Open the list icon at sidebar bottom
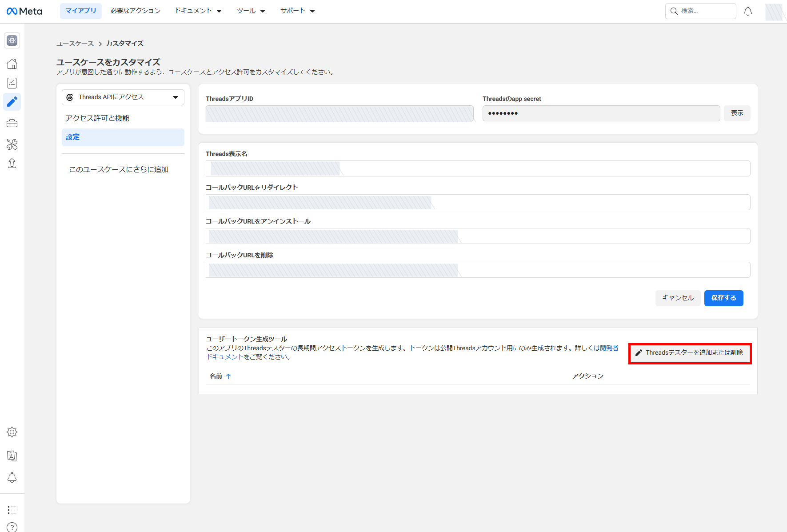Image resolution: width=787 pixels, height=532 pixels. (12, 510)
